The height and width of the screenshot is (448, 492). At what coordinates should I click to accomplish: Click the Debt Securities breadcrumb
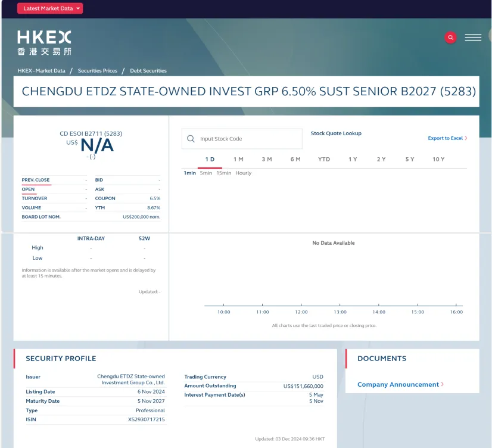(x=148, y=71)
